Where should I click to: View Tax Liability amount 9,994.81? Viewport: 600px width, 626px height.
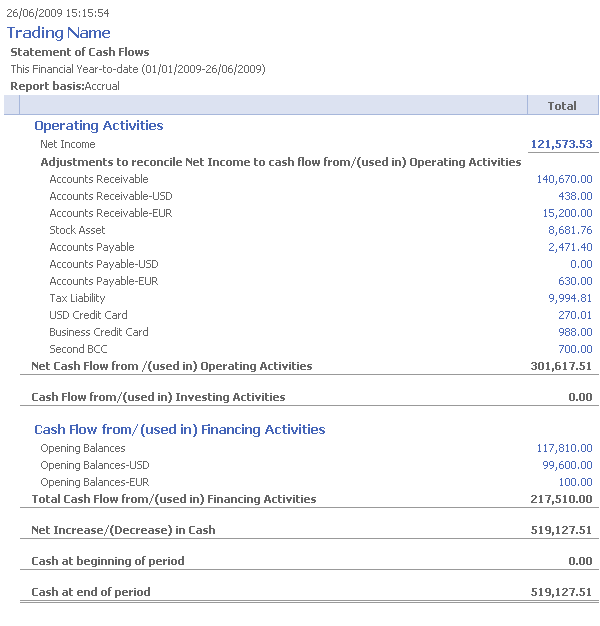(570, 298)
